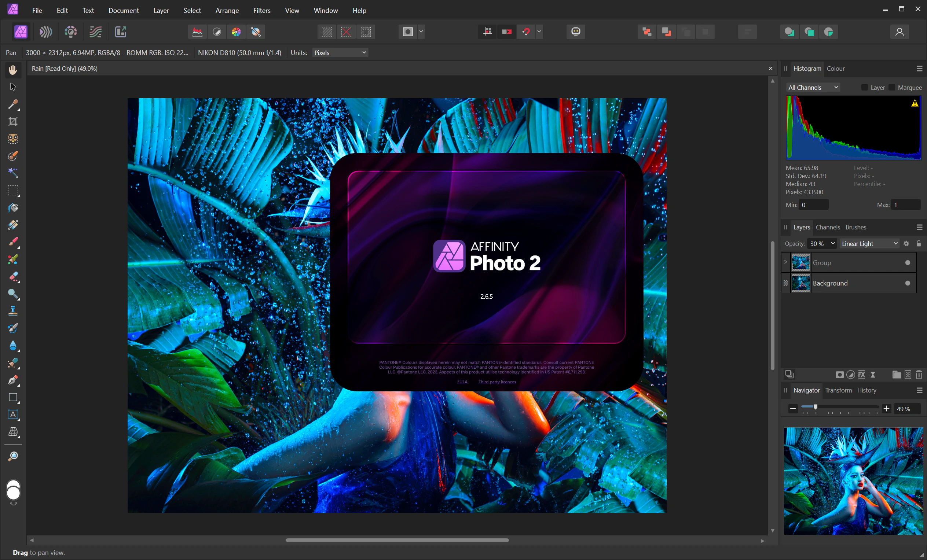The image size is (927, 560).
Task: Enable the Layer histogram checkbox
Action: click(865, 88)
